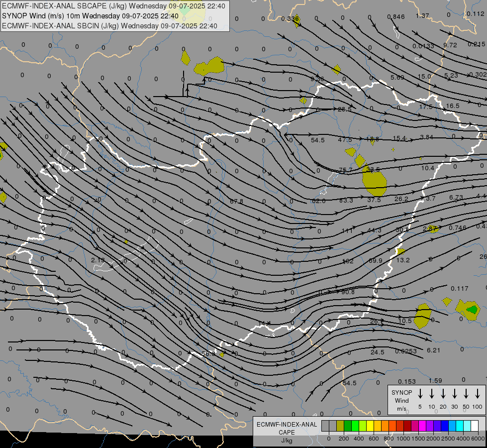Select the bright magenta CAPE legend swatch
487x448 pixels.
point(422,426)
